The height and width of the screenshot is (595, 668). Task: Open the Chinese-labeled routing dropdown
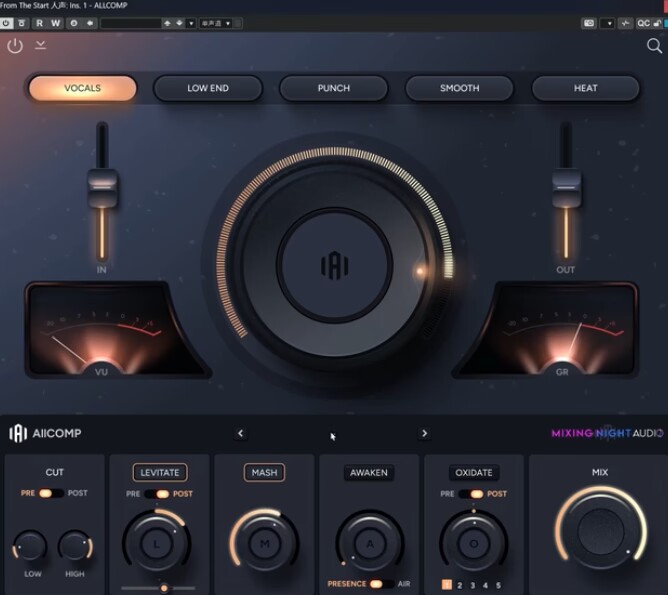coord(216,23)
